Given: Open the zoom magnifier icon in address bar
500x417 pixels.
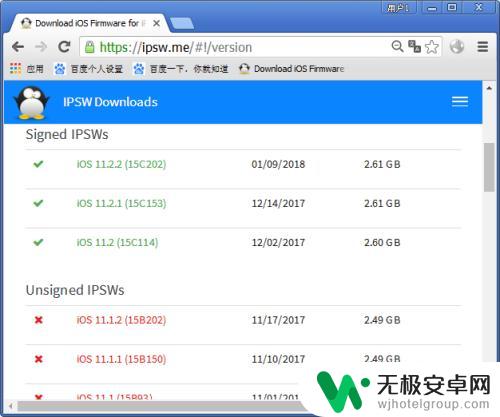Looking at the screenshot, I should point(397,46).
